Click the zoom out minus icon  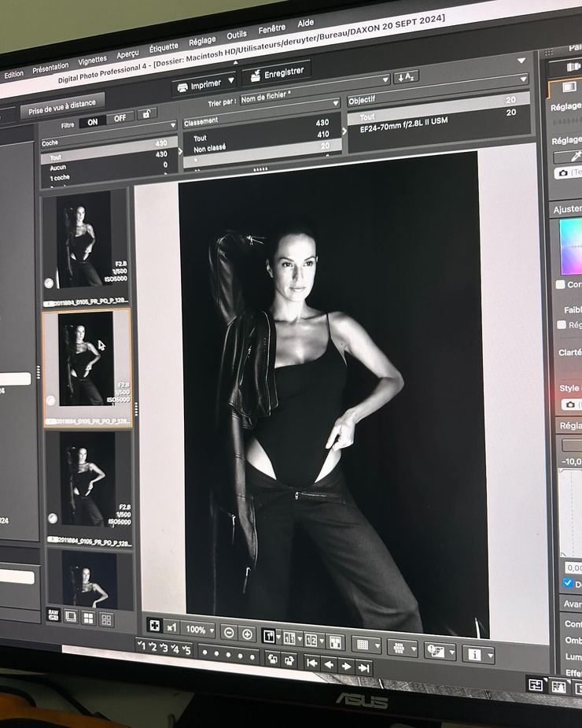click(228, 633)
